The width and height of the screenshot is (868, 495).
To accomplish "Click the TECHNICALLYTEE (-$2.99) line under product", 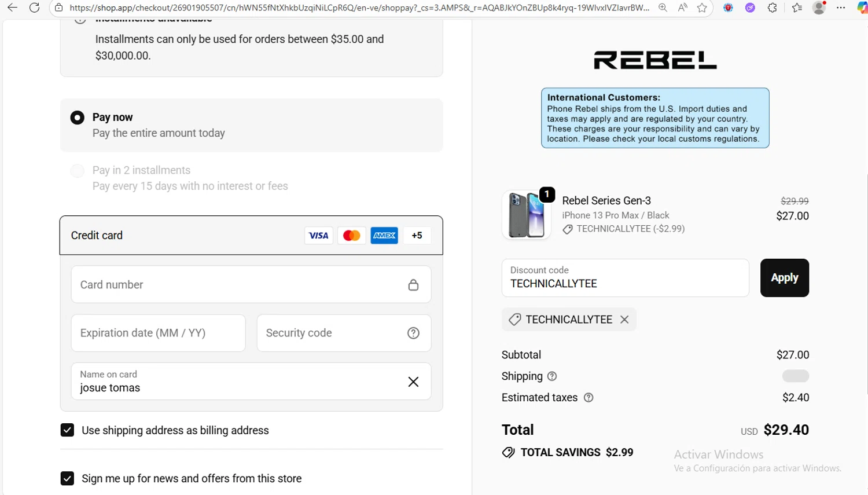I will pyautogui.click(x=624, y=229).
